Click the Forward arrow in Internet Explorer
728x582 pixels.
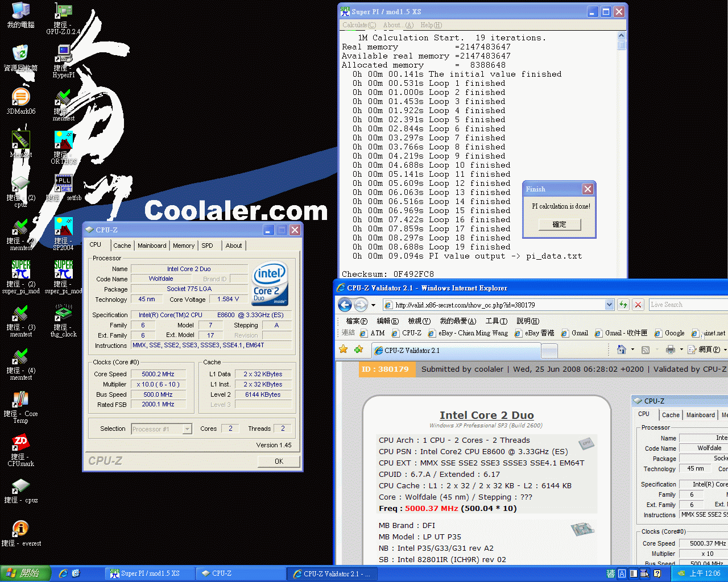click(361, 305)
